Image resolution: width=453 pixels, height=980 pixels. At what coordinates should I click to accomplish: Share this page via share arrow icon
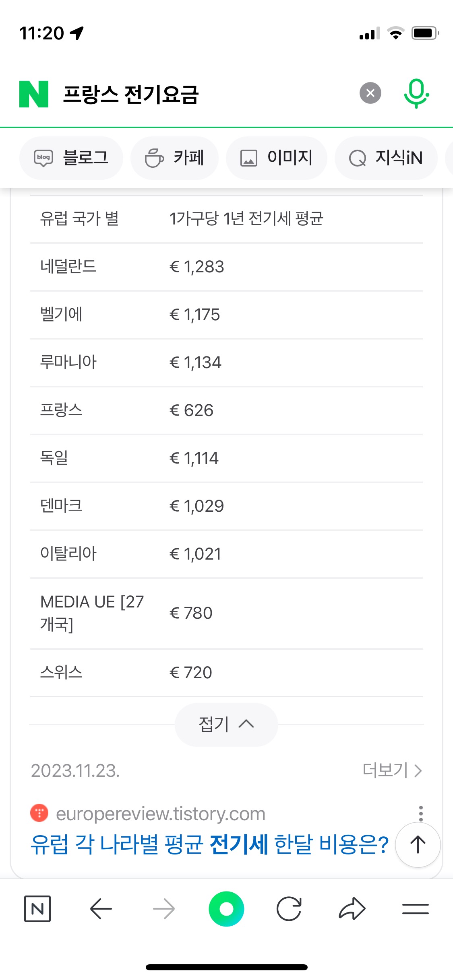[x=352, y=908]
